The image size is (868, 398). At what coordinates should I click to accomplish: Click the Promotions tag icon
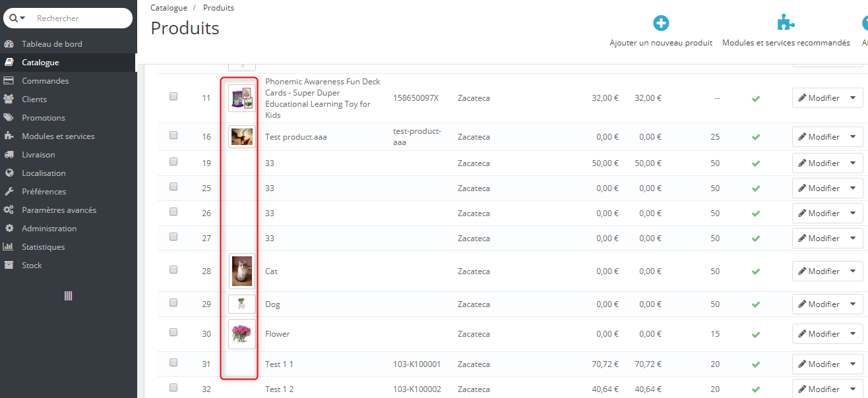click(x=9, y=118)
